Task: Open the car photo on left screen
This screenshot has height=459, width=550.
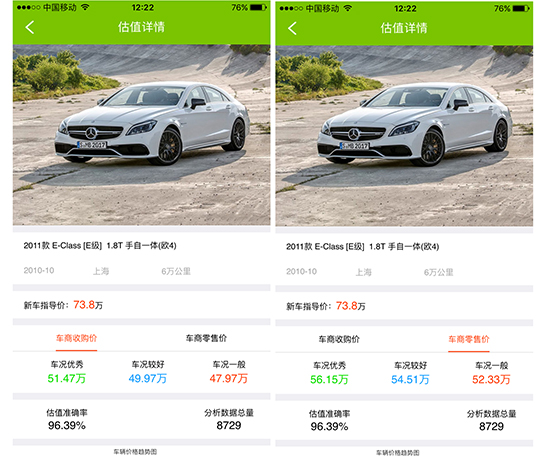Action: 142,135
